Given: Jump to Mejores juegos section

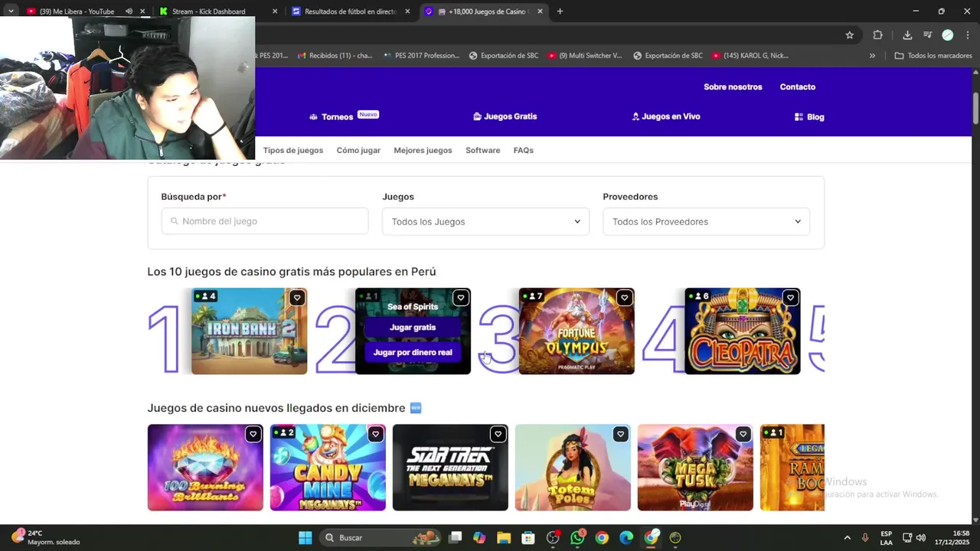Looking at the screenshot, I should pyautogui.click(x=423, y=150).
